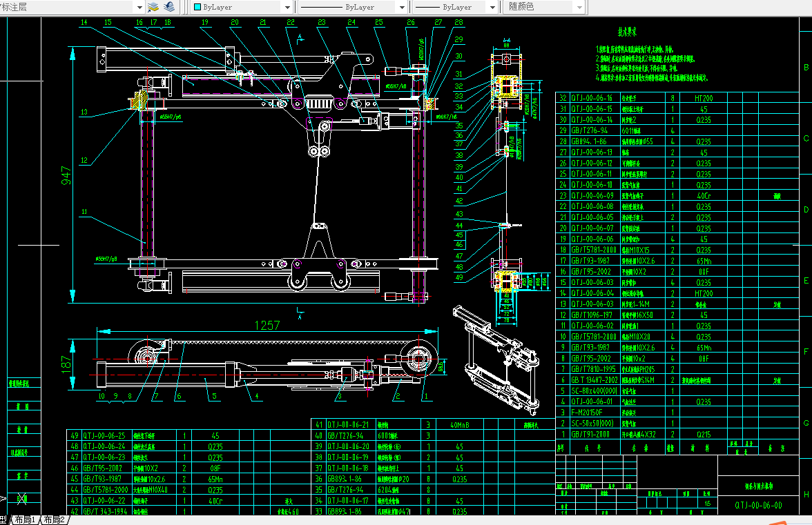Select the 1257 horizontal dimension text

click(x=267, y=326)
